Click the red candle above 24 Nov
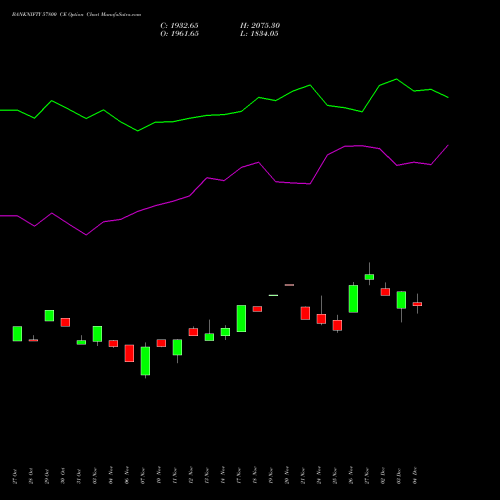Screen dimensions: 500x500 [321, 319]
